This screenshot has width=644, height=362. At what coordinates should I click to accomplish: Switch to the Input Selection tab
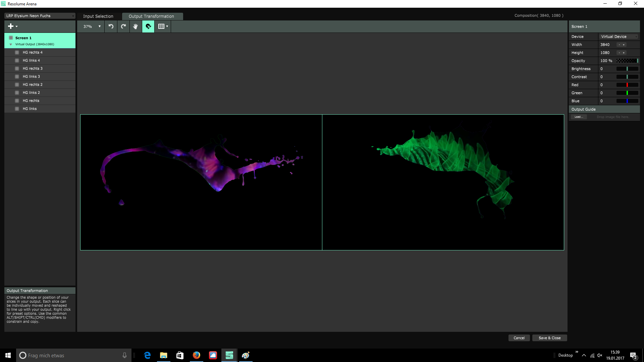coord(98,16)
